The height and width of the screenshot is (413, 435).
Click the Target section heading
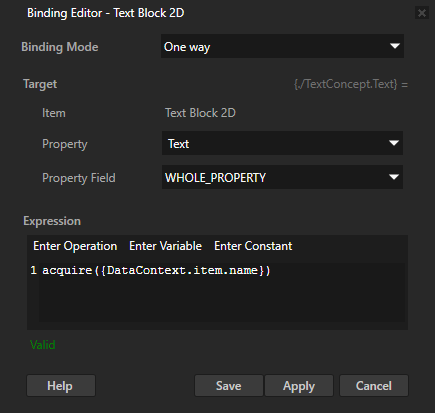[x=40, y=84]
